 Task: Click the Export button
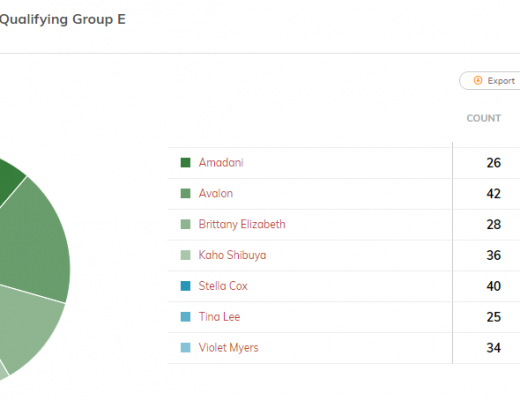(x=490, y=81)
